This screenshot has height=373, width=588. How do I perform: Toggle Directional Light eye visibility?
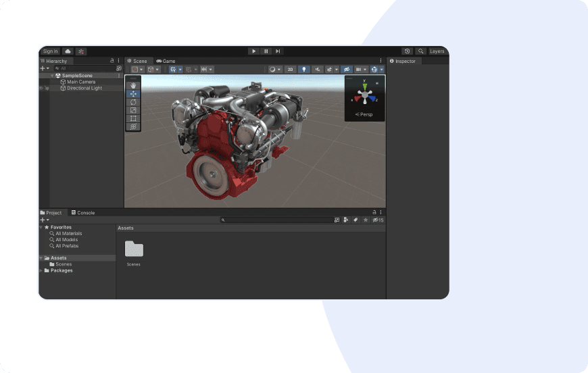[x=41, y=88]
